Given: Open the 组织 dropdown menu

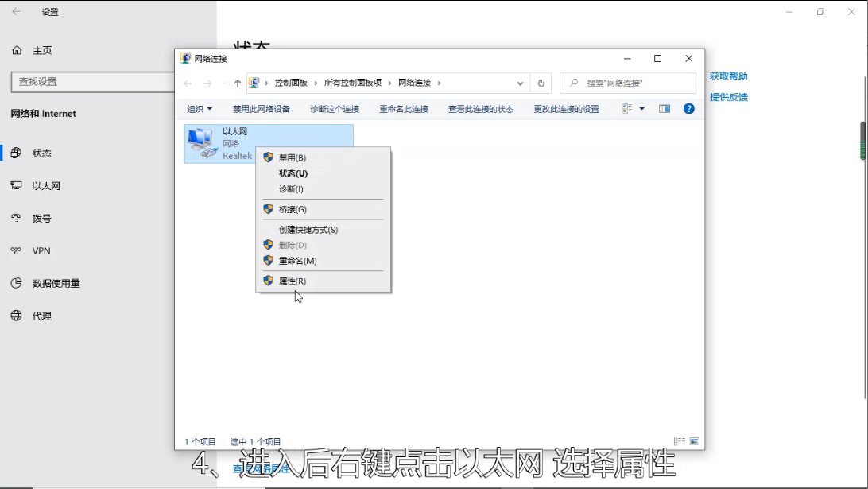Looking at the screenshot, I should tap(200, 109).
